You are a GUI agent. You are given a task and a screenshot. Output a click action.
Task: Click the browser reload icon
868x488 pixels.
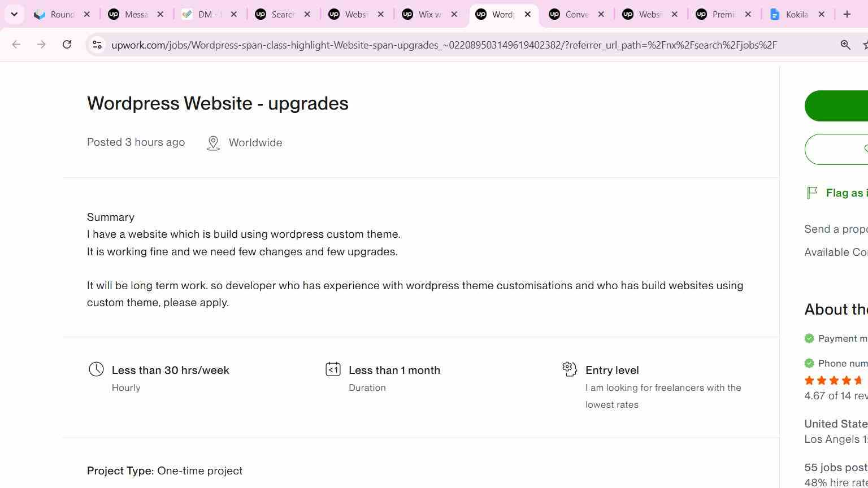pyautogui.click(x=67, y=45)
